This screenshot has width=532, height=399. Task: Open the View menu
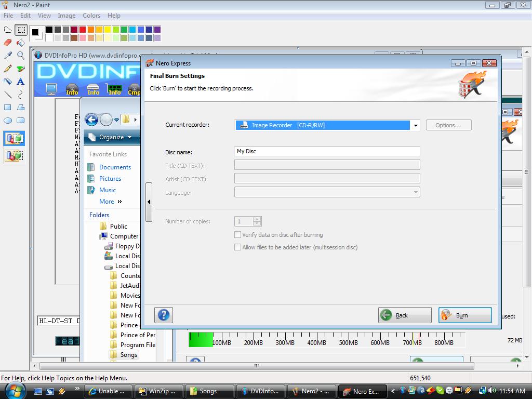click(44, 16)
